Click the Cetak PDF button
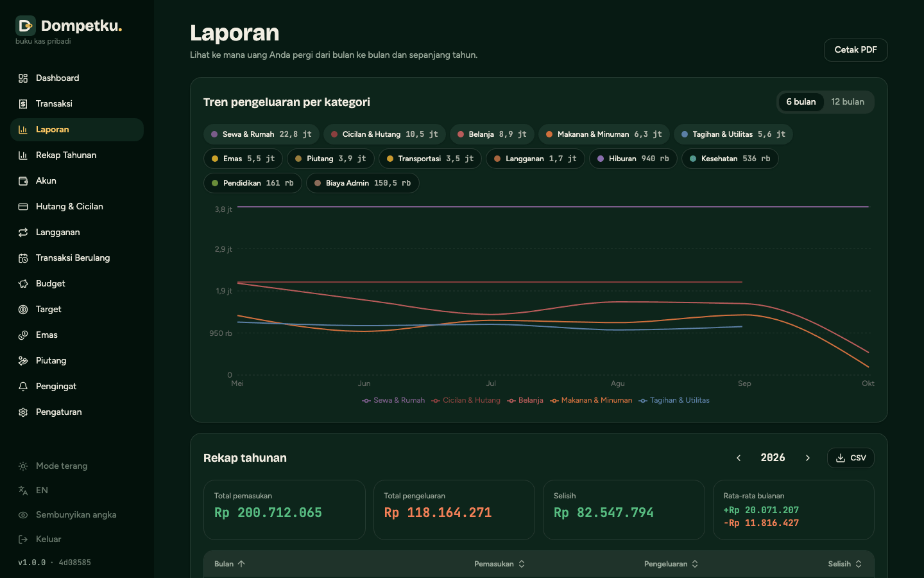Screen dimensions: 924x578 (856, 50)
